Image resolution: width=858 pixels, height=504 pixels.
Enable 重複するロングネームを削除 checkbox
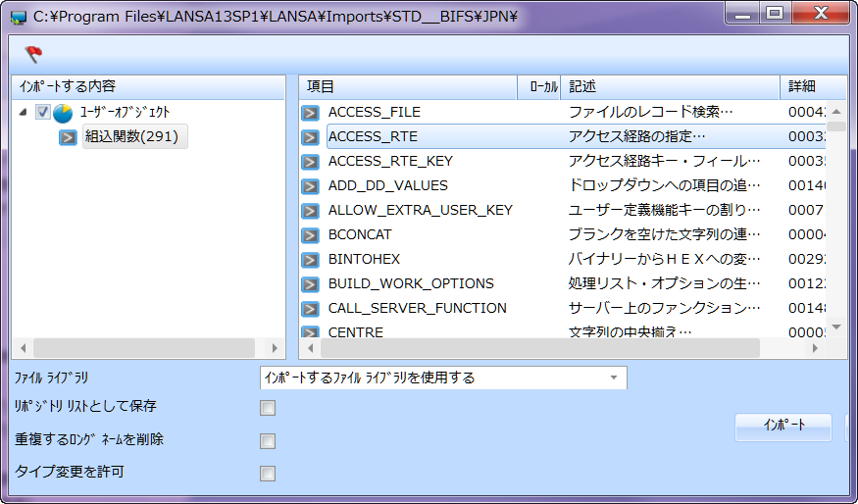pos(268,441)
